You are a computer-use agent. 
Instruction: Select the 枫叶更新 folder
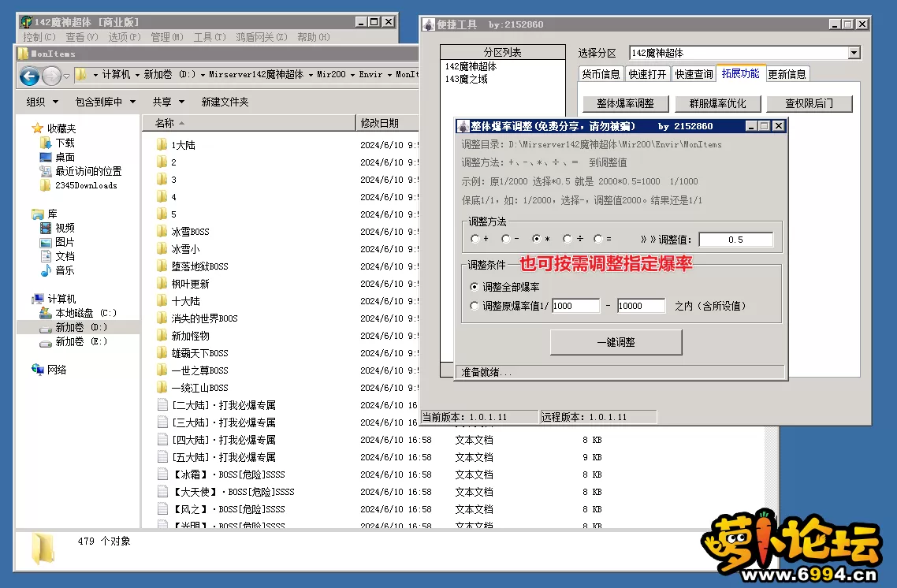(183, 284)
